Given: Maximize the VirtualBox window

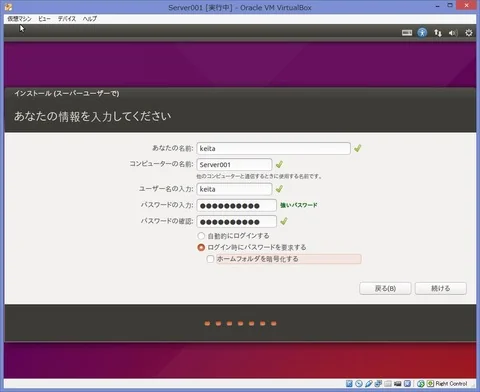Looking at the screenshot, I should pyautogui.click(x=450, y=5).
